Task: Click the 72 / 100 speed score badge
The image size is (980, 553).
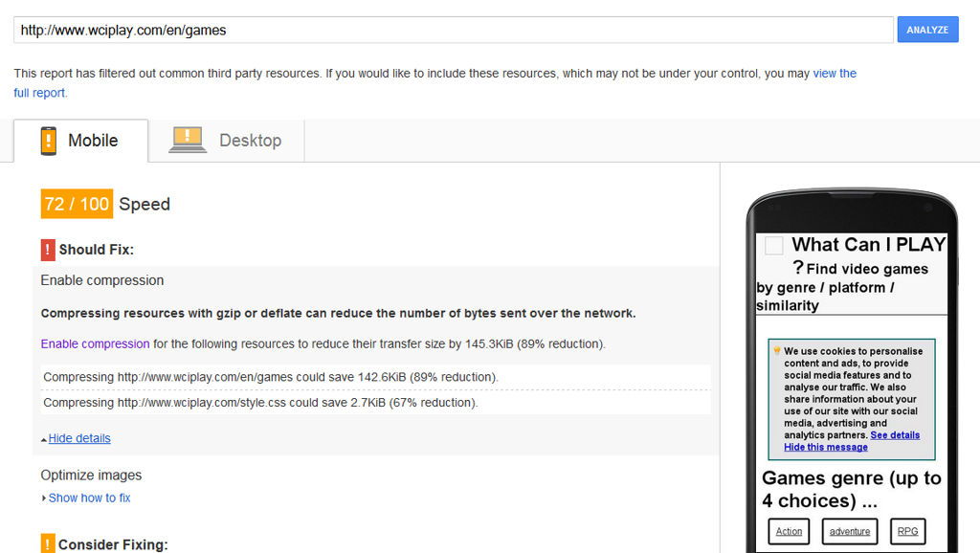Action: pyautogui.click(x=77, y=204)
